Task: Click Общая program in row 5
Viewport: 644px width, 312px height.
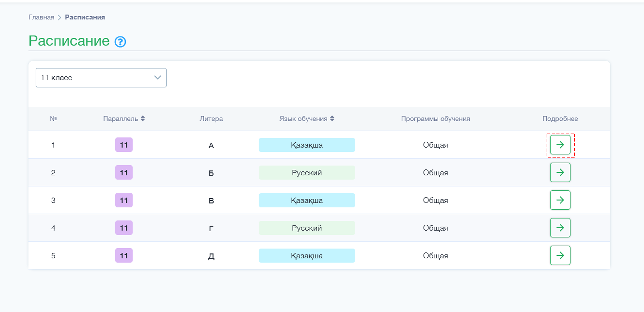Action: click(x=435, y=256)
